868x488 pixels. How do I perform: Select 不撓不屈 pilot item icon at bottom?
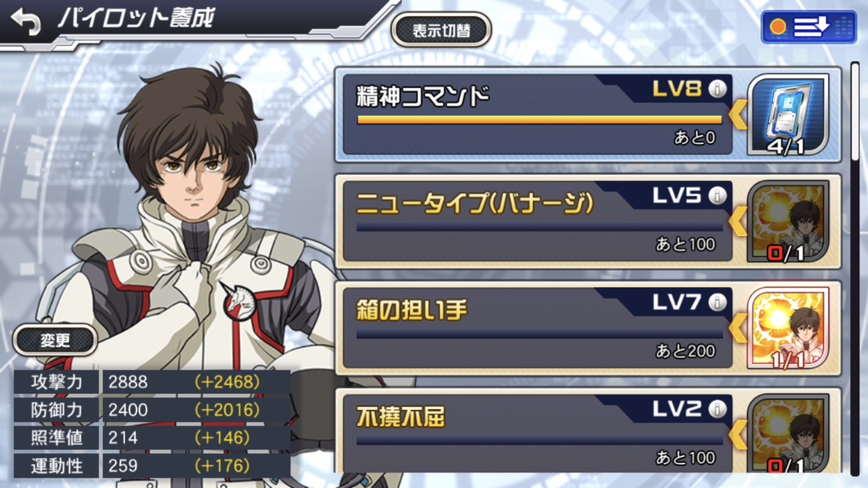click(788, 433)
